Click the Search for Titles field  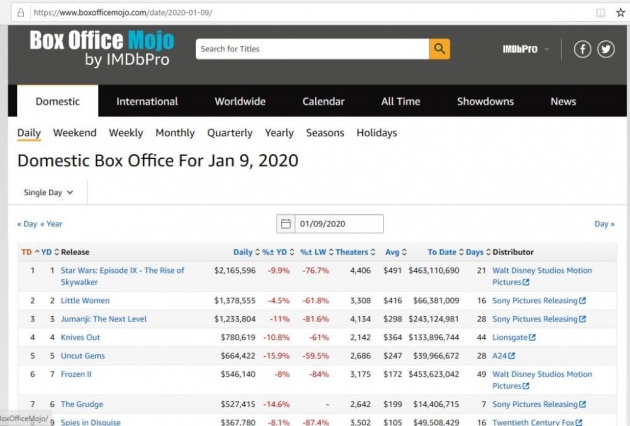click(x=312, y=49)
